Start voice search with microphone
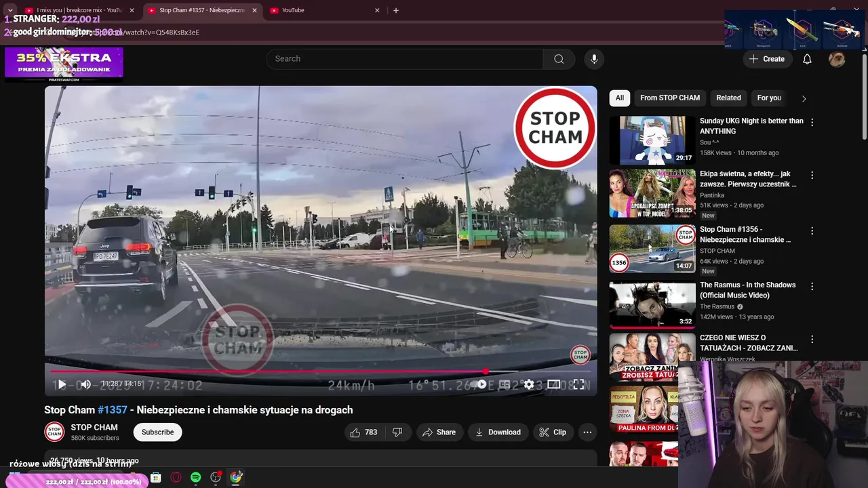 pos(594,59)
